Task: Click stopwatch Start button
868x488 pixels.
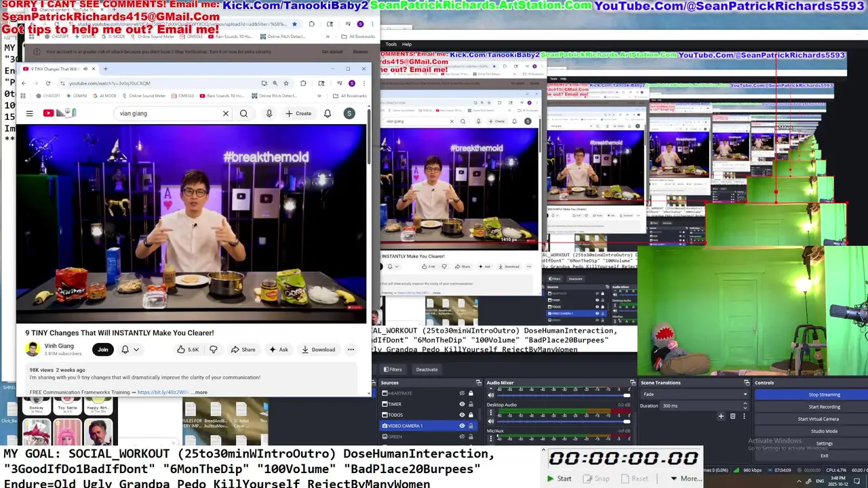Action: pyautogui.click(x=559, y=479)
